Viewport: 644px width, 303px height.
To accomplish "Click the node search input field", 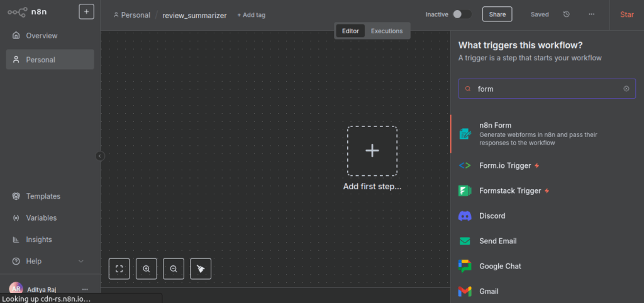I will (546, 89).
